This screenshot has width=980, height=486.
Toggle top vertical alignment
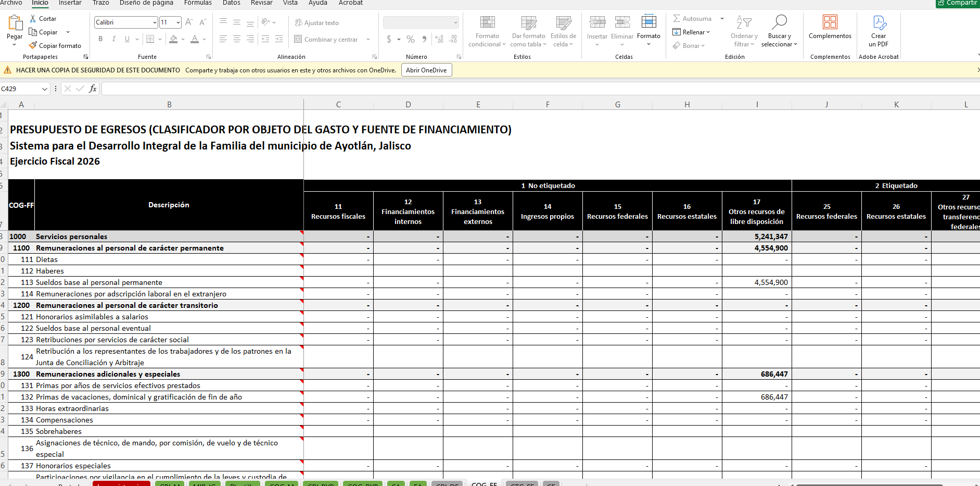(x=223, y=22)
